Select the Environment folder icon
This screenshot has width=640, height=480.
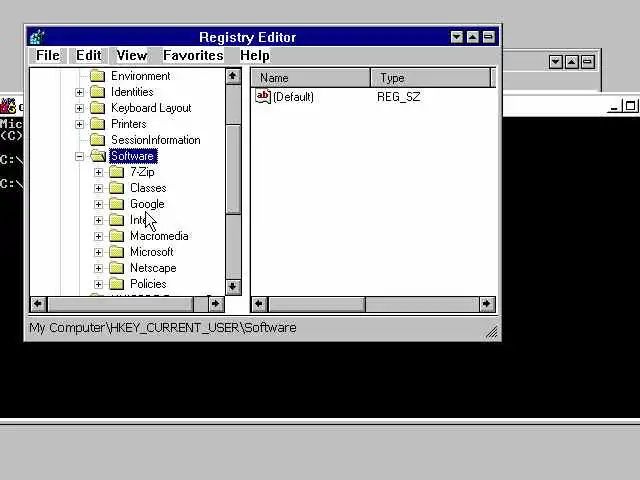(x=97, y=76)
